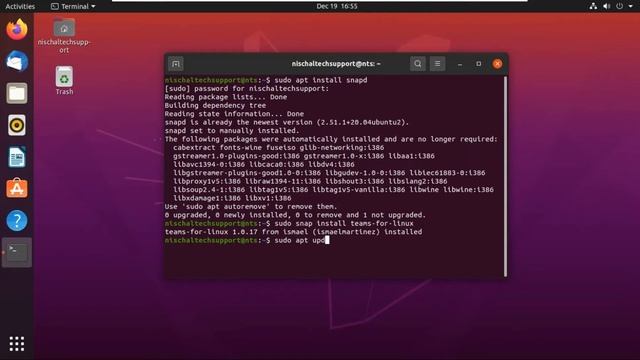The height and width of the screenshot is (360, 640).
Task: Click 'Building dependency tree' line
Action: coord(215,105)
